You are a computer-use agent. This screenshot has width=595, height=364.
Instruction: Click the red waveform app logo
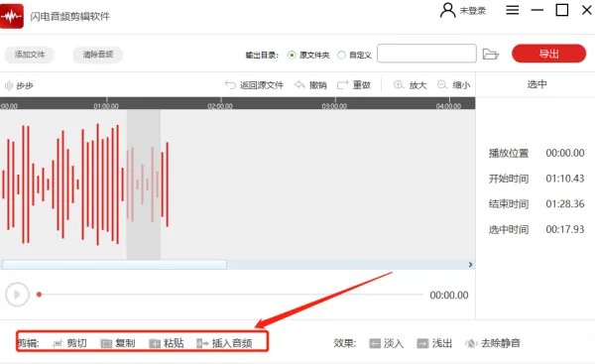click(11, 16)
